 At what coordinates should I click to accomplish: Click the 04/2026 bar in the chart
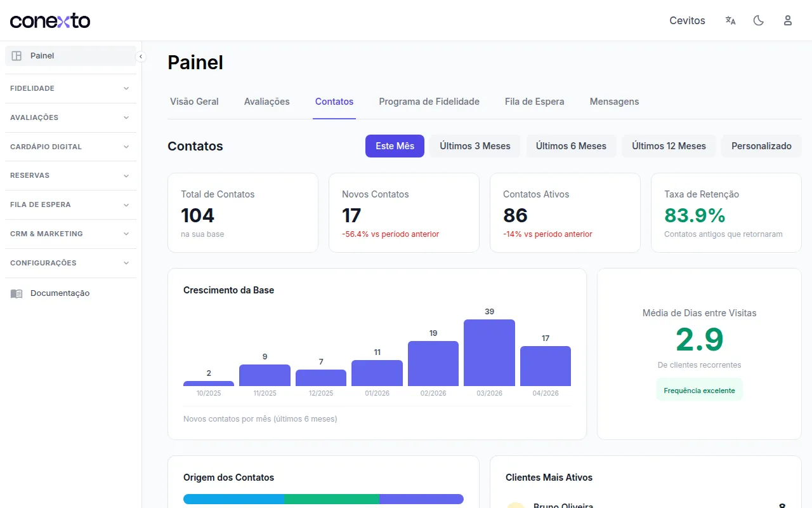(x=546, y=366)
